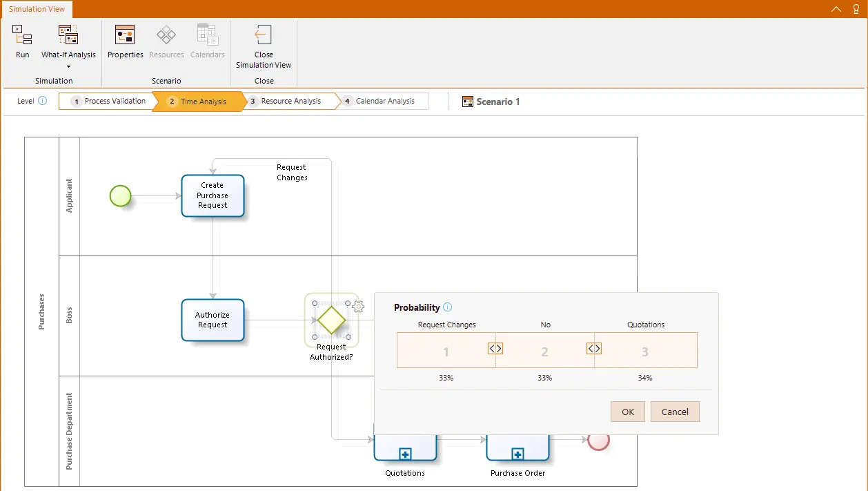Viewport: 868px width, 491px height.
Task: Select the Quotations subprocess plus marker
Action: point(405,454)
